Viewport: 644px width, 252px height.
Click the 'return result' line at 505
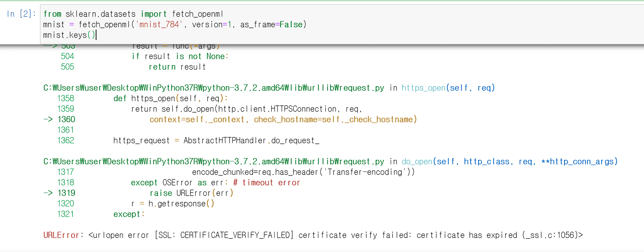coord(177,67)
